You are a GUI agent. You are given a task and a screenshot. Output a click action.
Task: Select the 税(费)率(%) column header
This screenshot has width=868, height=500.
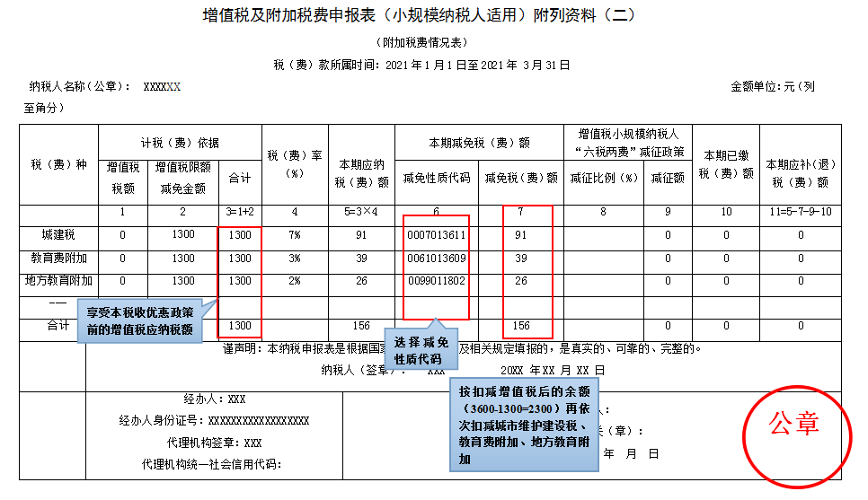[295, 163]
